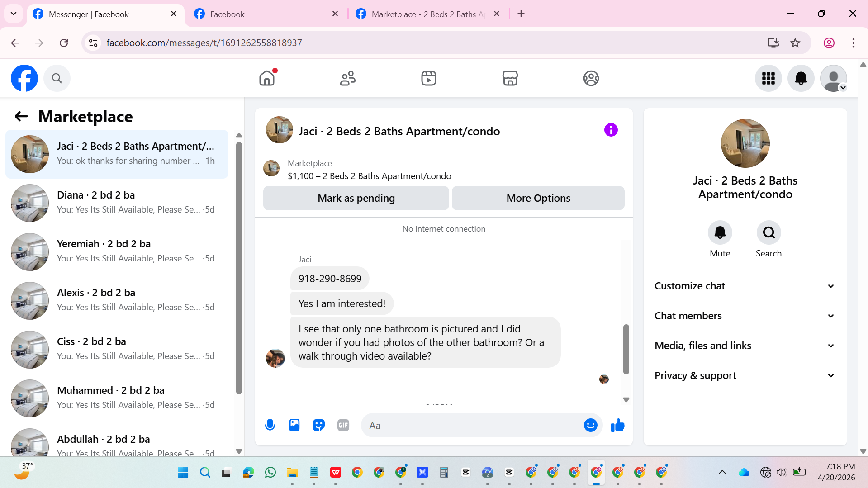Open Alexis's 2 bd 2 ba conversation
868x488 pixels.
(x=117, y=301)
